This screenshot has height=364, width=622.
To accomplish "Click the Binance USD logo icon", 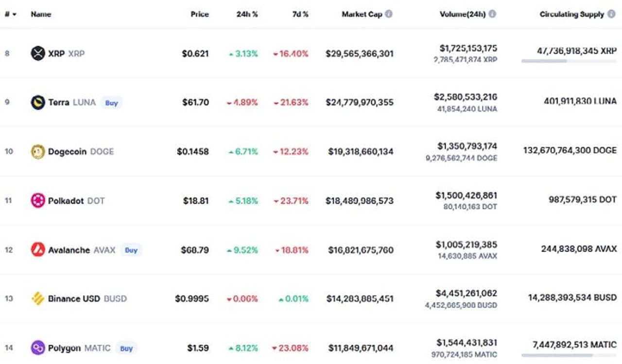I will [38, 298].
